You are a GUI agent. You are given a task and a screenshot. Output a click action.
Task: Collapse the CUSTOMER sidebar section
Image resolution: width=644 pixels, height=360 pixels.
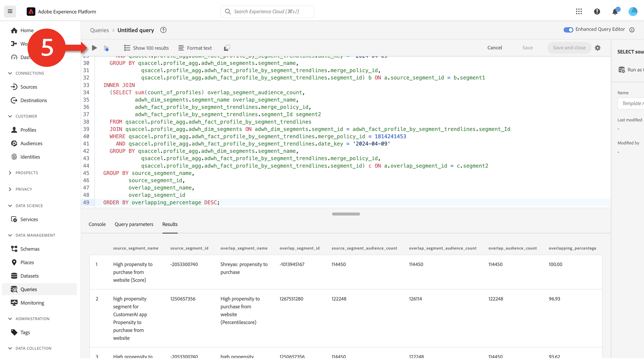(10, 116)
